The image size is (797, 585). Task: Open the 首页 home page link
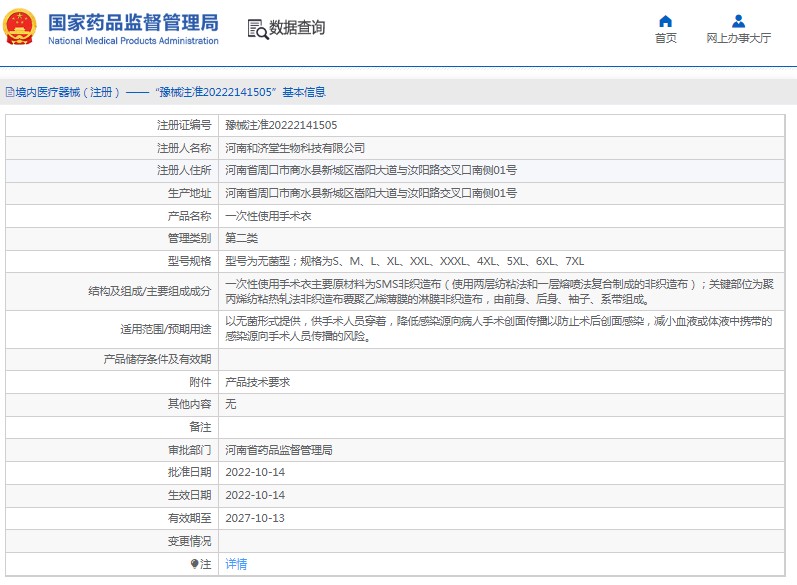[x=665, y=38]
